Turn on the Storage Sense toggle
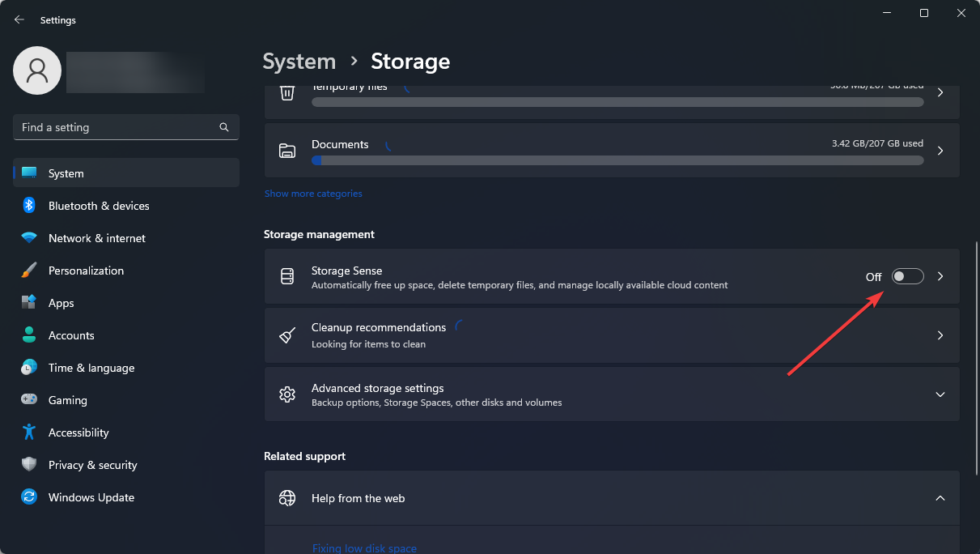 pyautogui.click(x=907, y=277)
